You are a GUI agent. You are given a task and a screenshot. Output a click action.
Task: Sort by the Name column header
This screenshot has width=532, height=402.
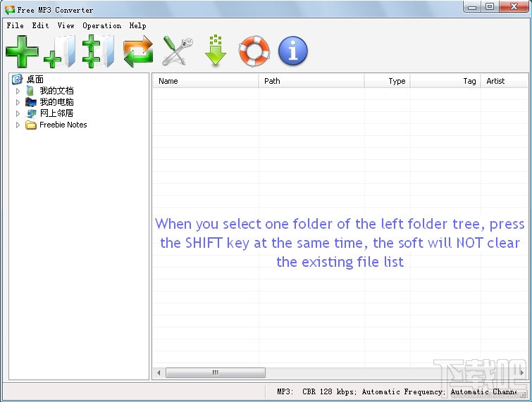click(206, 81)
